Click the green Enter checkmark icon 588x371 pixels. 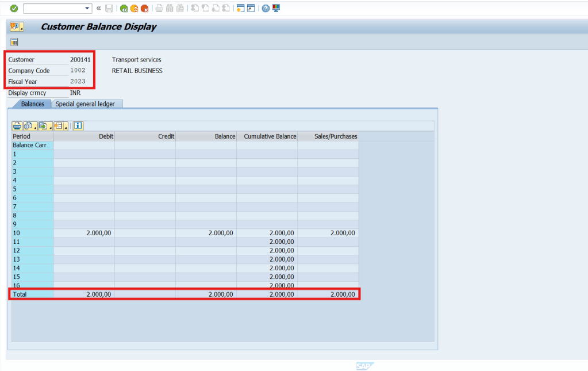coord(13,8)
